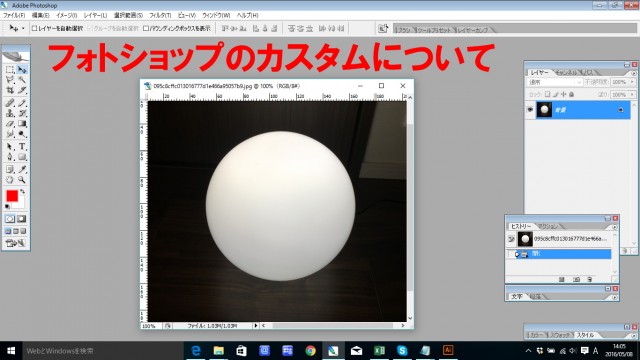Open the Filter menu
640x360 pixels.
(x=160, y=15)
